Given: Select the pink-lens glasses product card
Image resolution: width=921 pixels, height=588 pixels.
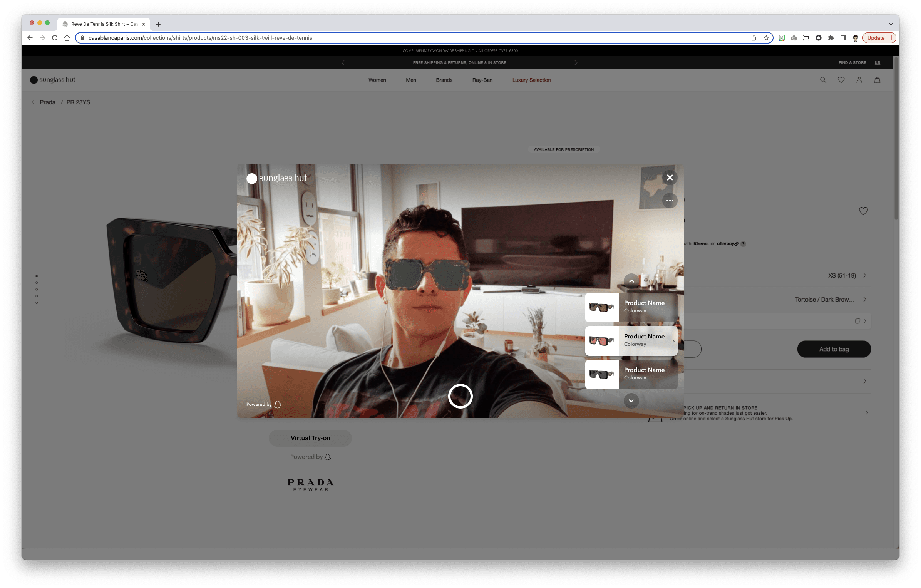Looking at the screenshot, I should 631,341.
